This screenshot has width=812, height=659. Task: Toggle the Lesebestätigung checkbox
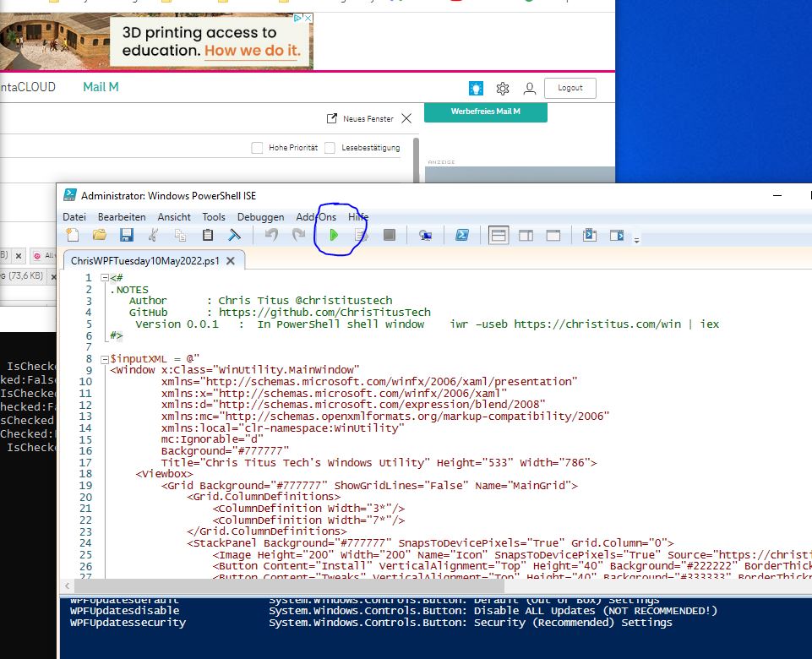tap(330, 148)
